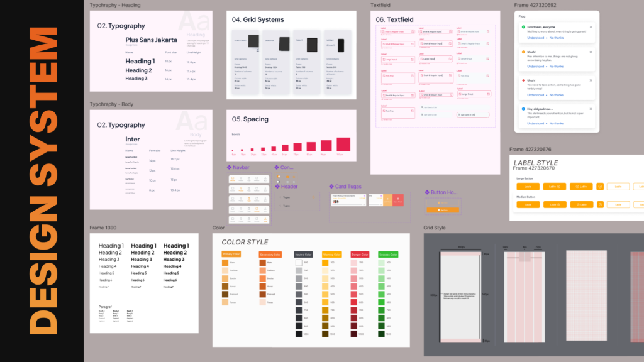The image size is (644, 362).
Task: Click the mobile device icon in Grid Systems
Action: tap(341, 45)
